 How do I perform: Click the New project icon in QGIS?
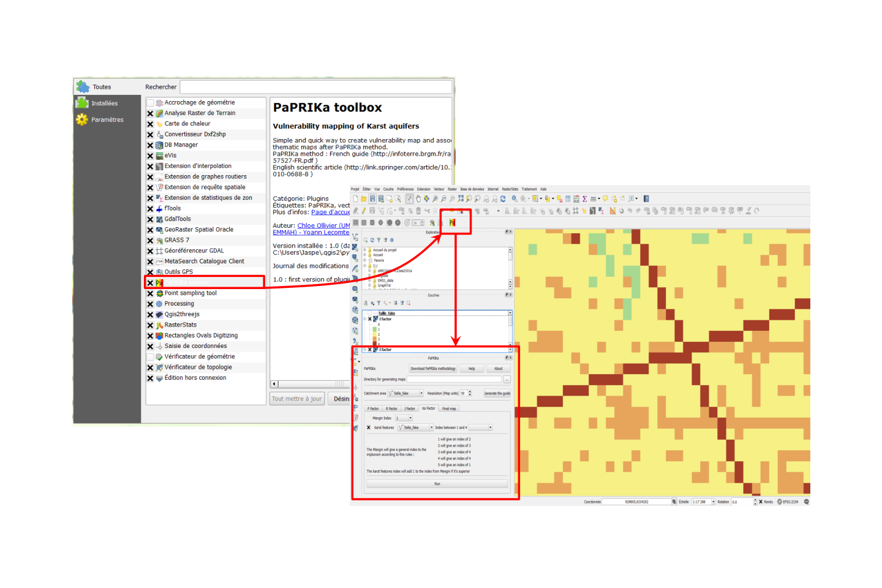click(355, 198)
